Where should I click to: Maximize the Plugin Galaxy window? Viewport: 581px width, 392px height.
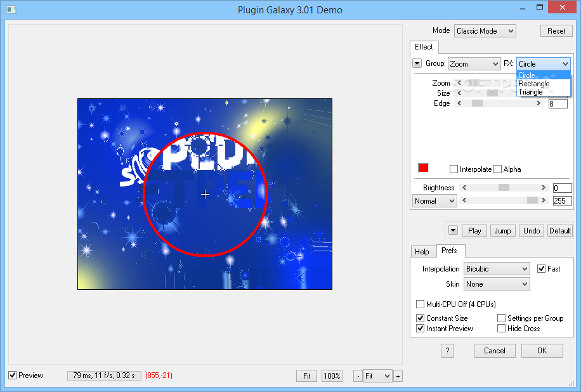[x=540, y=8]
